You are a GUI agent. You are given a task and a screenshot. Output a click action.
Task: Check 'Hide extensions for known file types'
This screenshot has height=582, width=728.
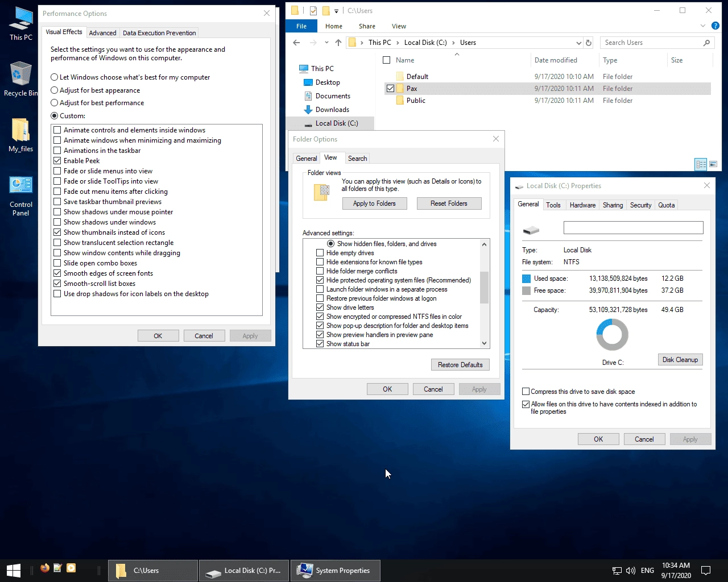(x=320, y=262)
